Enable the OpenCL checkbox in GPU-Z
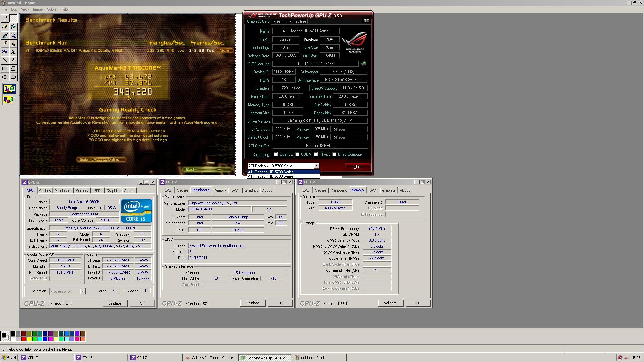 click(x=276, y=154)
